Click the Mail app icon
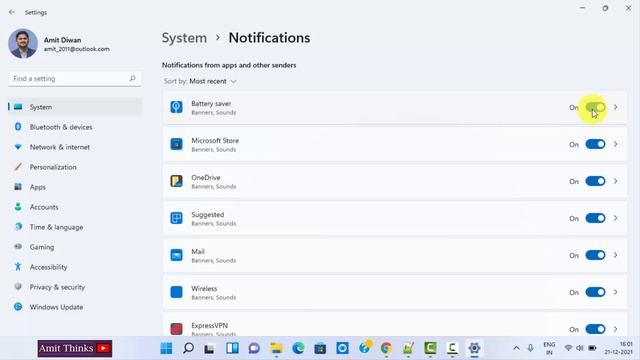Screen dimensions: 640x360 pyautogui.click(x=176, y=255)
